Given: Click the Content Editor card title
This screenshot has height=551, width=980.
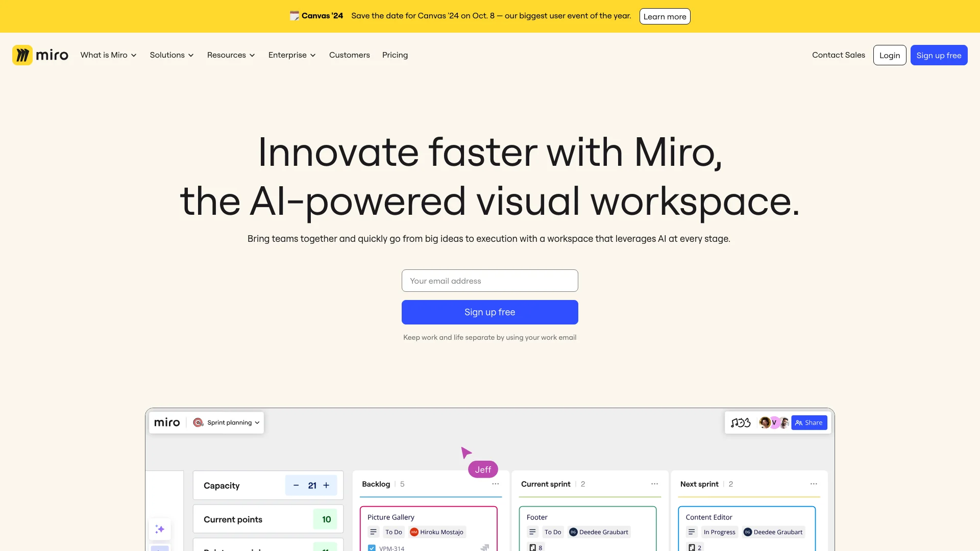Looking at the screenshot, I should point(709,517).
